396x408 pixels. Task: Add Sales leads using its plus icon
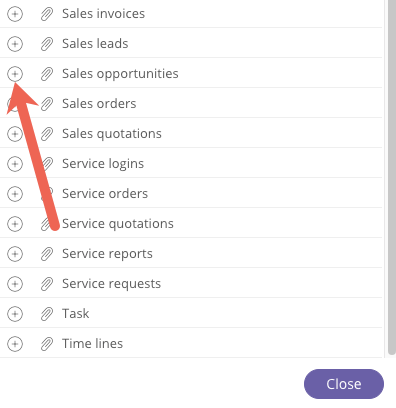15,44
